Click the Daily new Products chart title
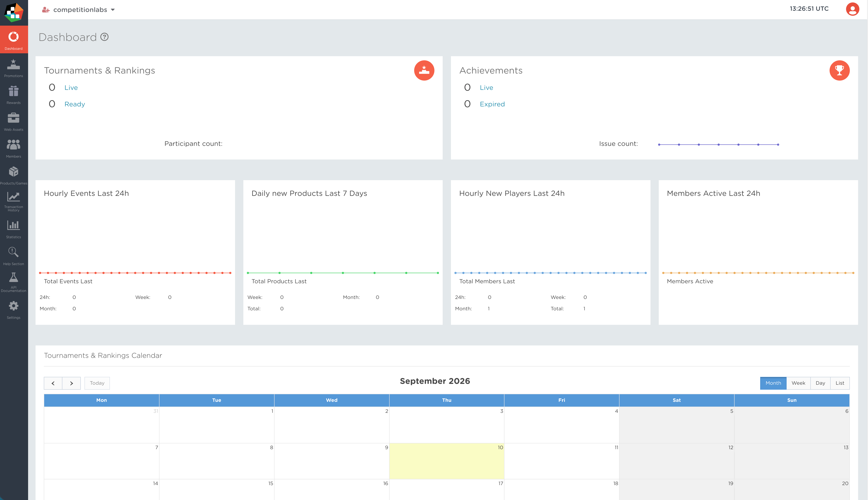The image size is (868, 500). coord(309,193)
